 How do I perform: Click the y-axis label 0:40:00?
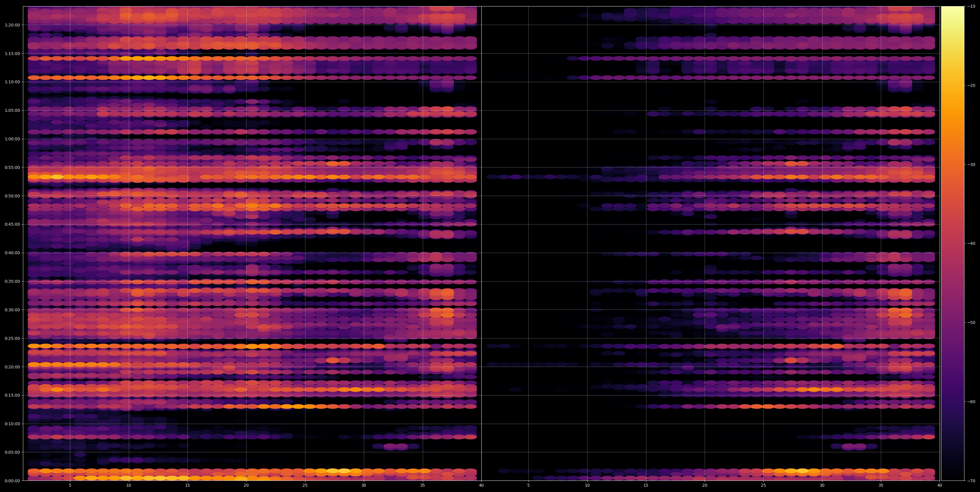click(12, 253)
